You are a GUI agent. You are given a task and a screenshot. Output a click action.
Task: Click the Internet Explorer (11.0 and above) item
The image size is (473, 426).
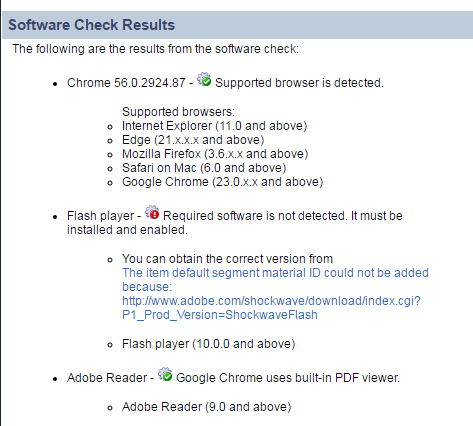pos(214,126)
